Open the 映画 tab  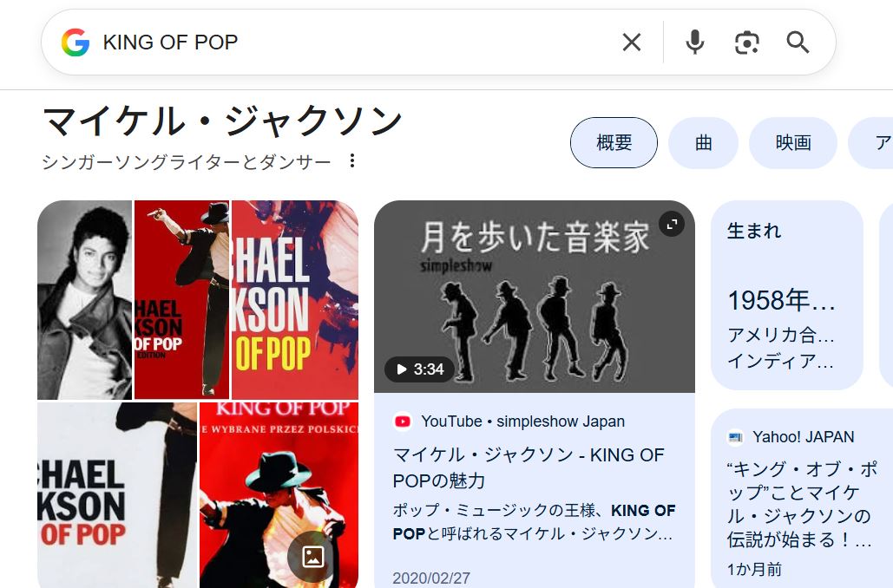(792, 143)
